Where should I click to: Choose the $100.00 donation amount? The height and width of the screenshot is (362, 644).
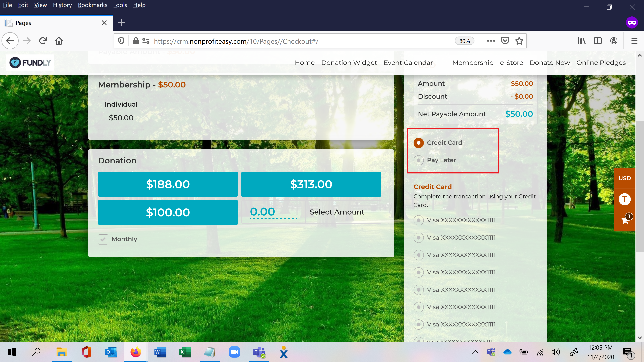tap(168, 212)
